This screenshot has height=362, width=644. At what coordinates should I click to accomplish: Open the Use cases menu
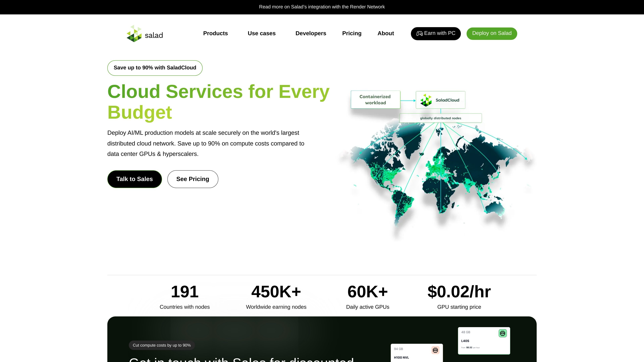point(261,34)
